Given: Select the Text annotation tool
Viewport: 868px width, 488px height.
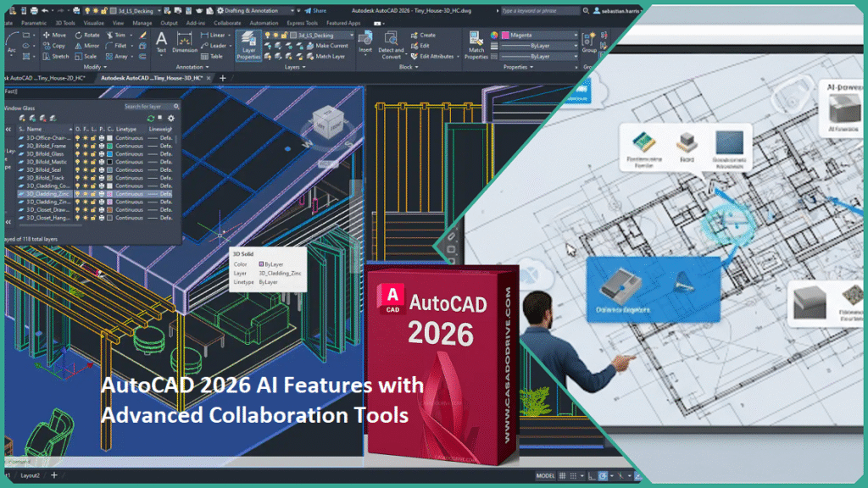Looking at the screenshot, I should [161, 42].
